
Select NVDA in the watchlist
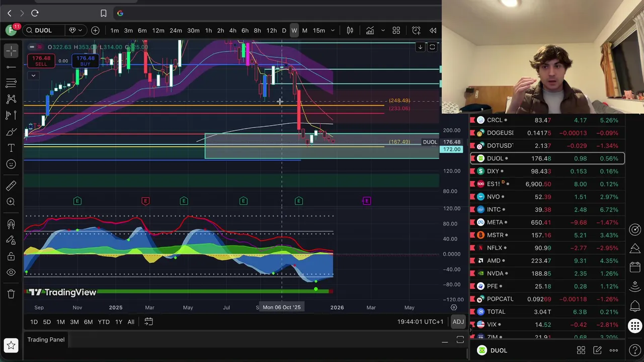(x=547, y=274)
